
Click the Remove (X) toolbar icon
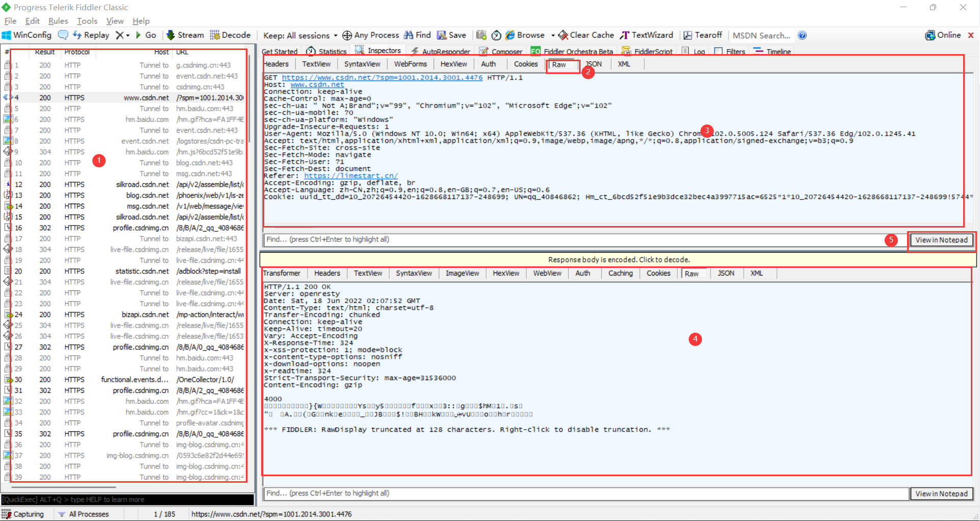(x=119, y=35)
